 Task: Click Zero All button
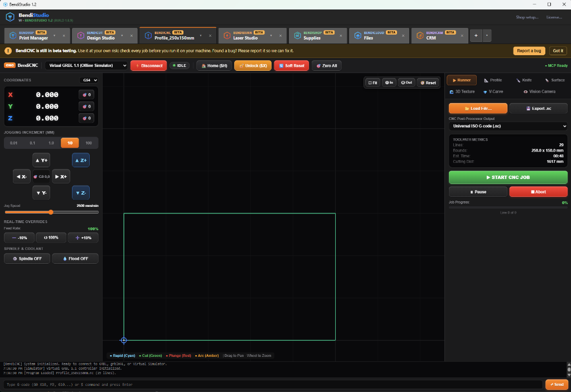pyautogui.click(x=327, y=66)
